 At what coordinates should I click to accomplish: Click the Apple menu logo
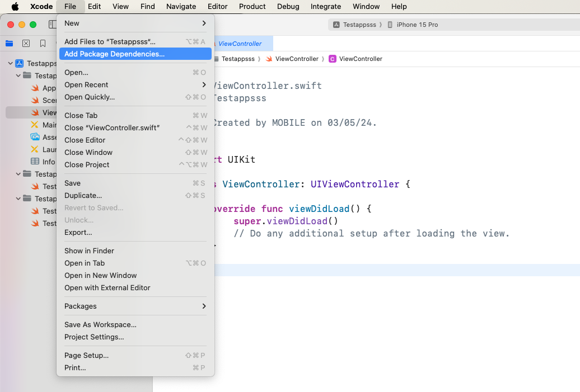(x=15, y=7)
